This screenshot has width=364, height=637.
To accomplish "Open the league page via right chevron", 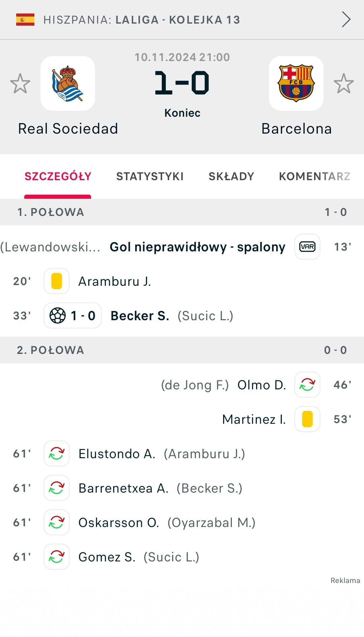I will click(x=346, y=19).
